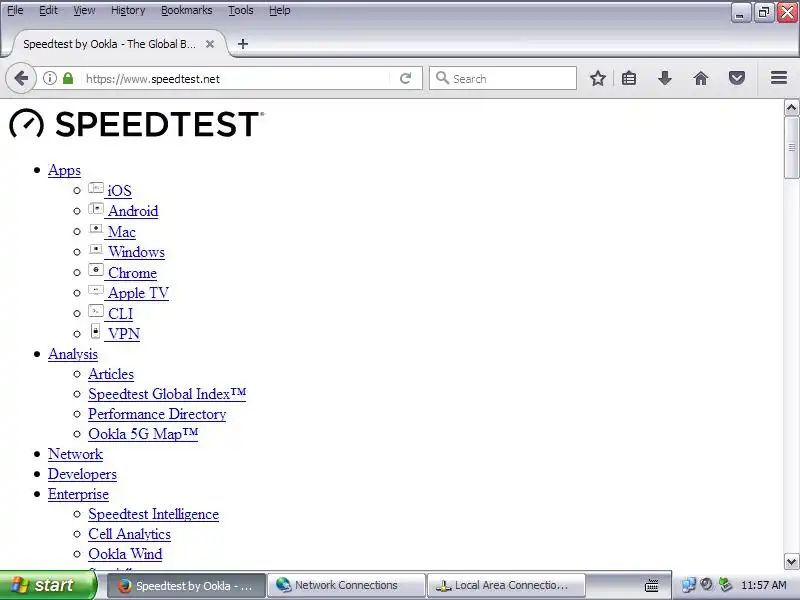The width and height of the screenshot is (800, 600).
Task: Open Ookla Wind link
Action: (125, 554)
